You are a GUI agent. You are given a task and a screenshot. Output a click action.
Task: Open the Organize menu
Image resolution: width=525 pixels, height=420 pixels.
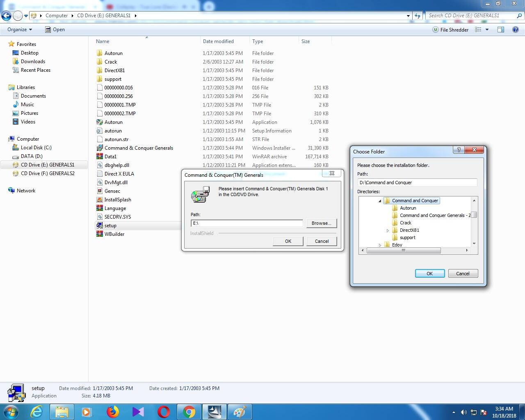click(20, 30)
